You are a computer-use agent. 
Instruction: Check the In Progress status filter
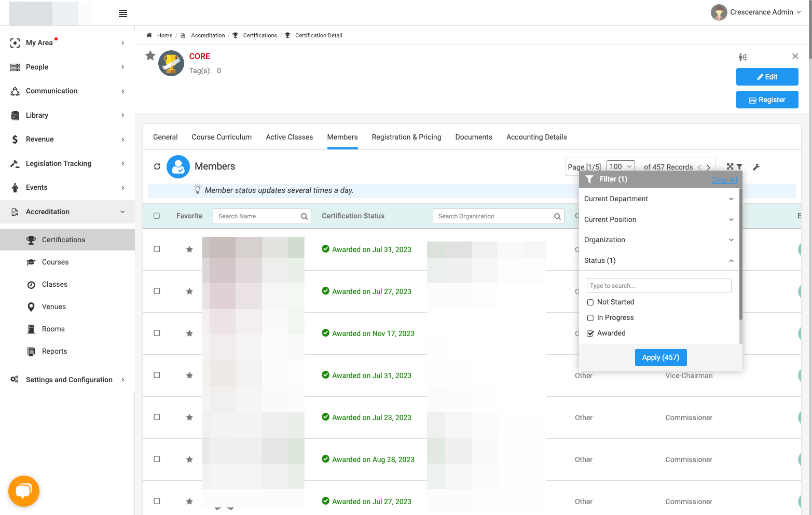point(590,318)
